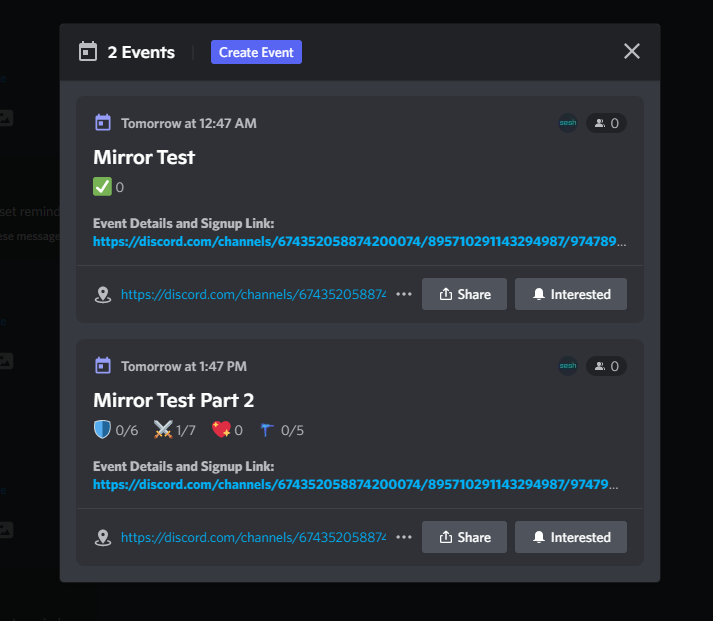Click the calendar icon beside 2 Events
This screenshot has width=713, height=621.
click(x=88, y=51)
